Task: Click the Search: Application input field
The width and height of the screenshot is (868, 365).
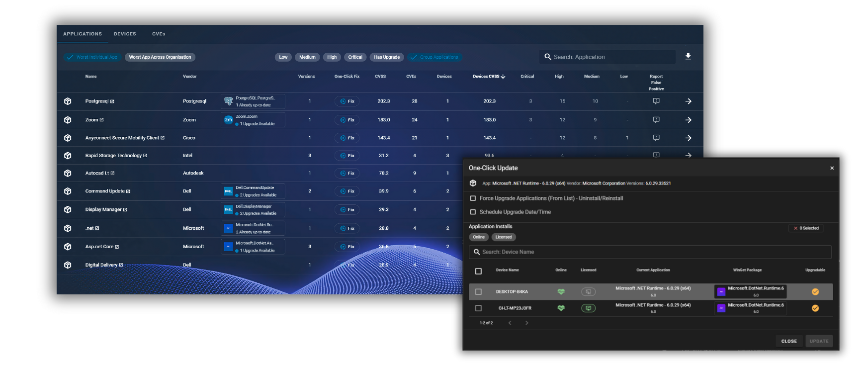Action: point(608,57)
